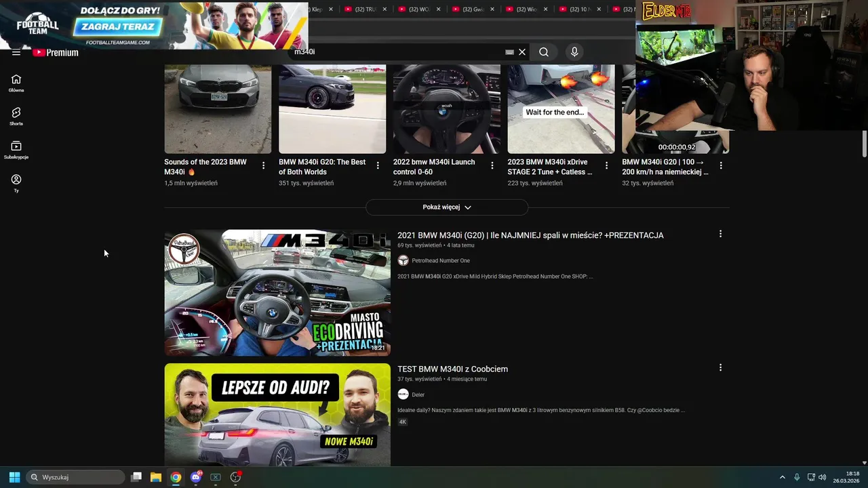Image resolution: width=868 pixels, height=488 pixels.
Task: Close the (32) TRU tab
Action: click(385, 9)
